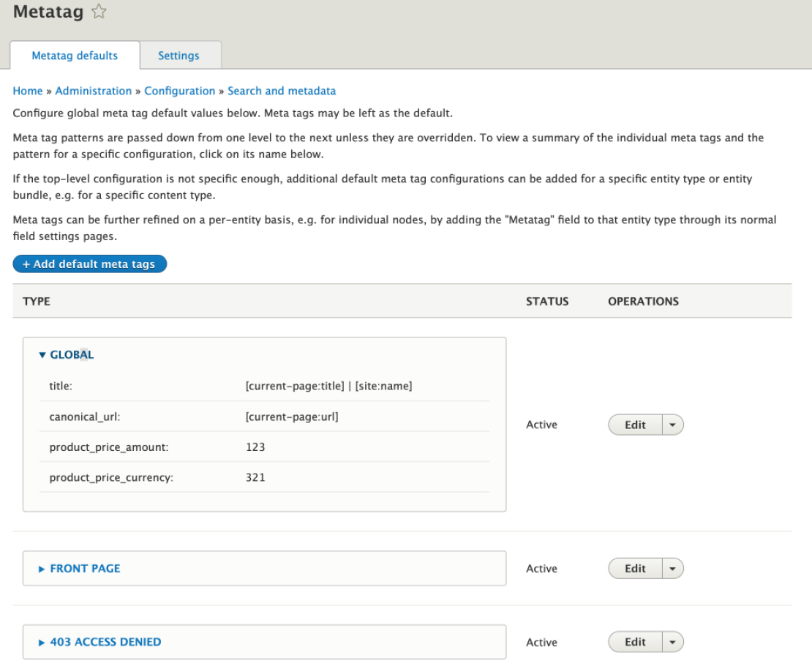Open the Edit dropdown arrow for GLOBAL
This screenshot has width=812, height=672.
click(x=671, y=425)
